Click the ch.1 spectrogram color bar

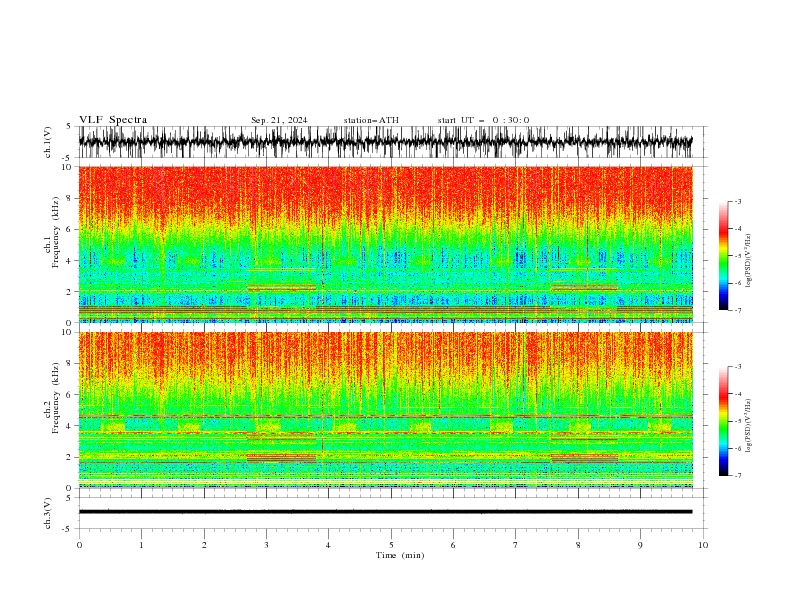[723, 256]
